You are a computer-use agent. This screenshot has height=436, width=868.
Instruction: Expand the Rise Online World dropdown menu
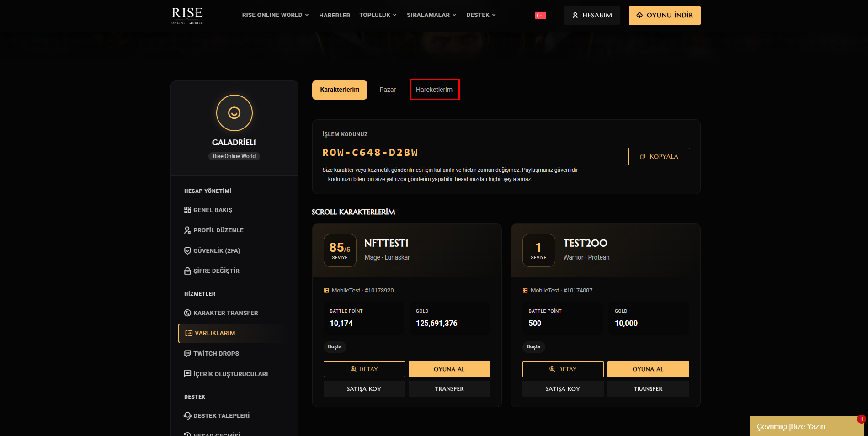[x=276, y=15]
